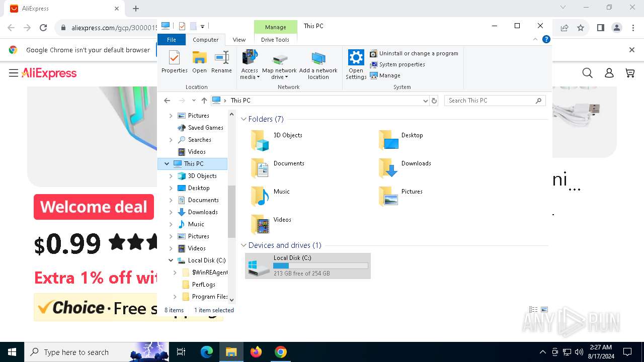
Task: Select Downloads in navigation tree
Action: (197, 212)
